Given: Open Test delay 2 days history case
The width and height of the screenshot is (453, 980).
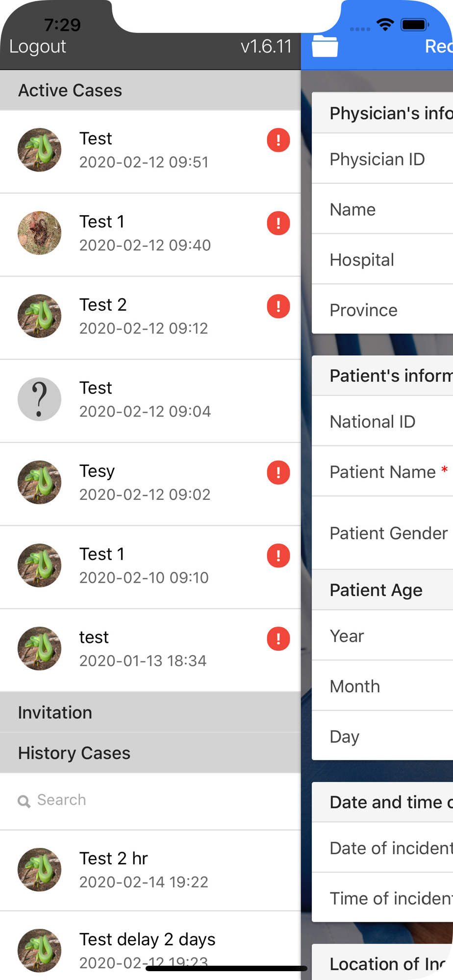Looking at the screenshot, I should pos(151,947).
